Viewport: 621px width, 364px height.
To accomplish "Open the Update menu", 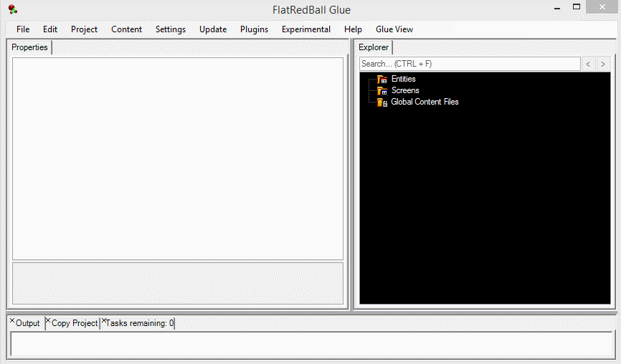I will click(213, 29).
